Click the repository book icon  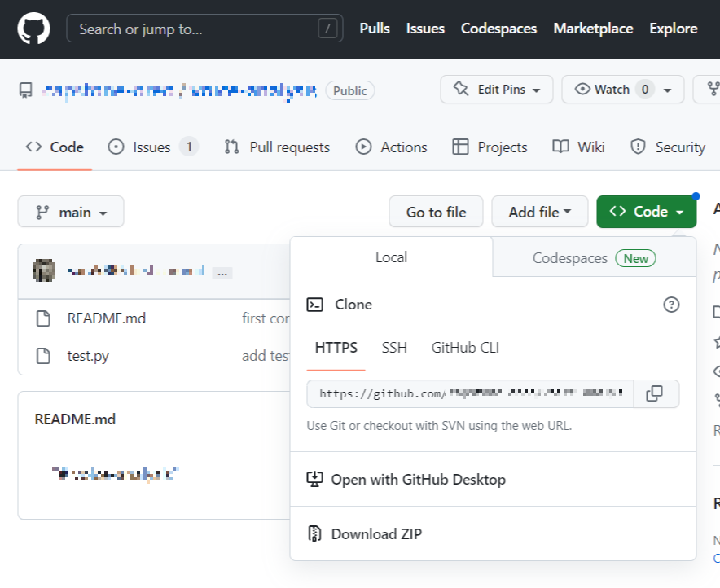point(26,90)
